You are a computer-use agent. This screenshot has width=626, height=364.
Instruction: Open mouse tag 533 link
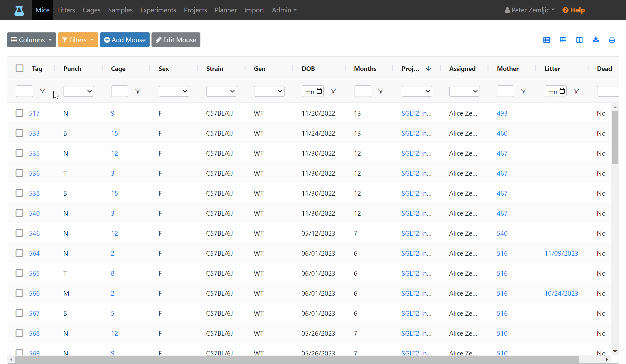(34, 133)
